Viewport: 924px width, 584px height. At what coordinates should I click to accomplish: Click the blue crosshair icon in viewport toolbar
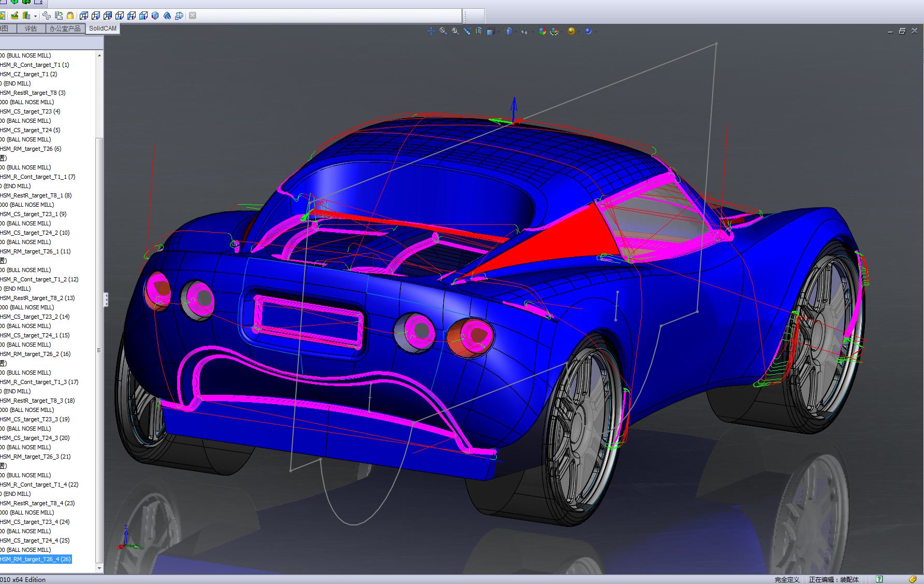tap(431, 31)
